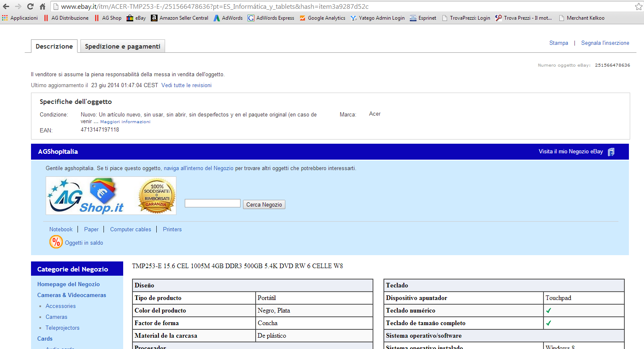
Task: Click the Cerca Negozio button
Action: coord(264,204)
